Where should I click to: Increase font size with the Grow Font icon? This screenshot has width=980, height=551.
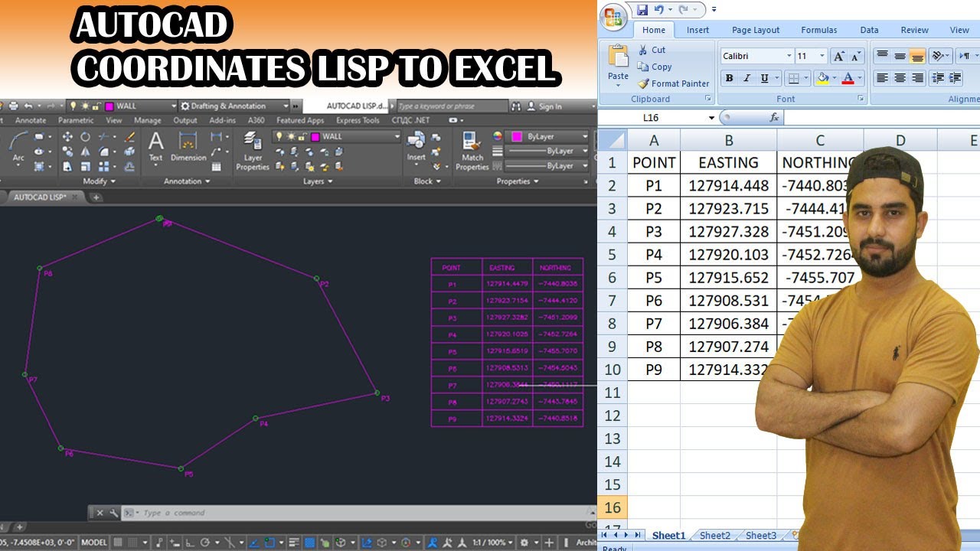pos(839,56)
